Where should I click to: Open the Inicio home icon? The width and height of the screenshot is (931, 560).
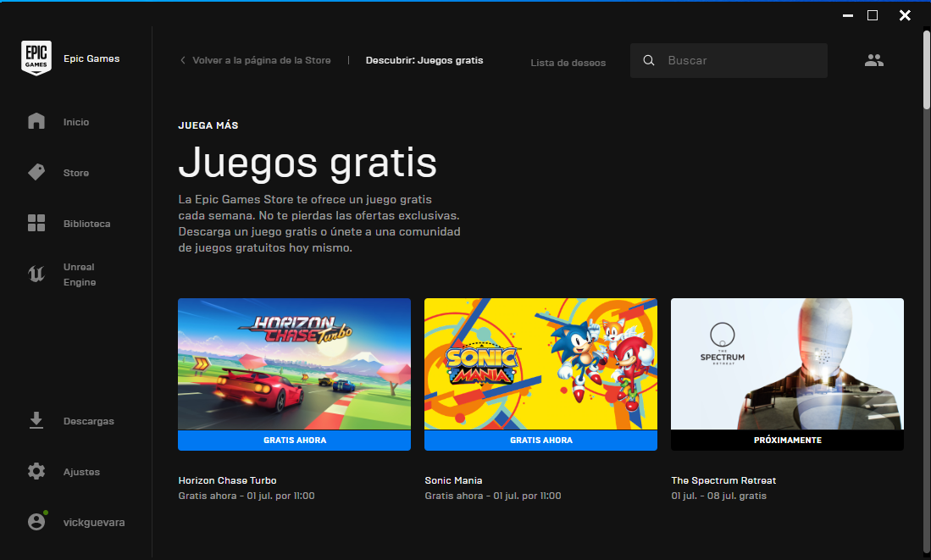point(36,121)
